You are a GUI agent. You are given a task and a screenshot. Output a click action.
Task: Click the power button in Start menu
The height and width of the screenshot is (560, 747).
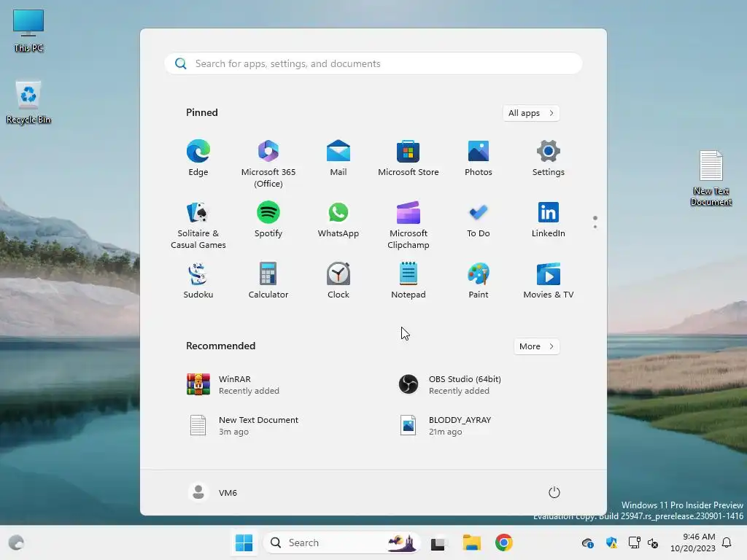pos(554,492)
